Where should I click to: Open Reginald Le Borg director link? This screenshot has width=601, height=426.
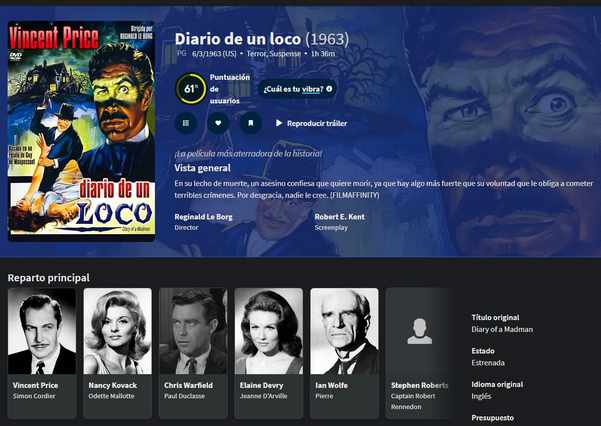(203, 217)
